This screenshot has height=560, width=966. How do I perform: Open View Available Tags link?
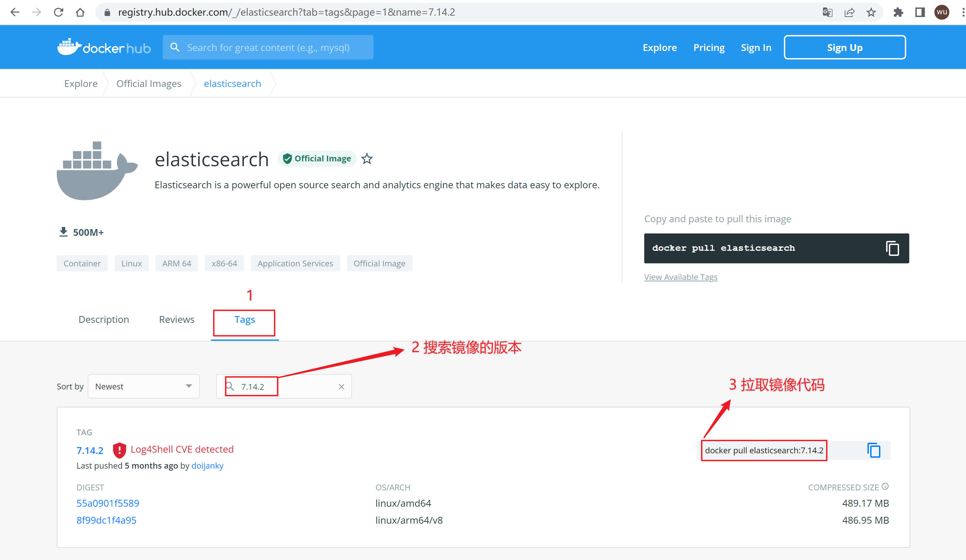(x=681, y=277)
